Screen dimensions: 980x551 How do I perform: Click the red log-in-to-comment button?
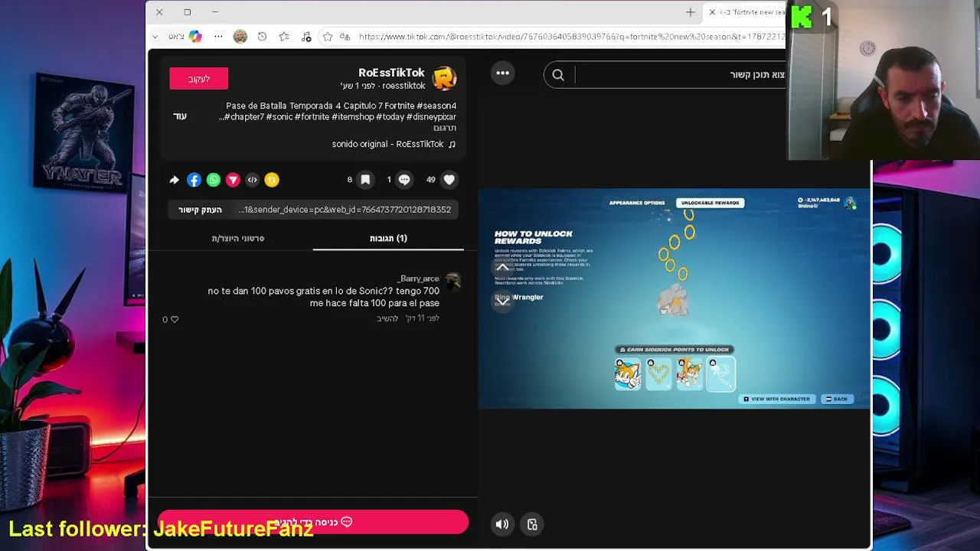(x=313, y=522)
